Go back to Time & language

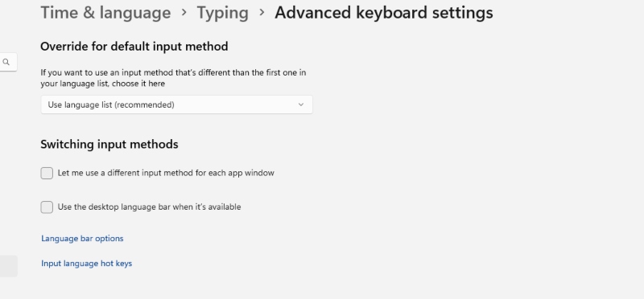tap(105, 13)
